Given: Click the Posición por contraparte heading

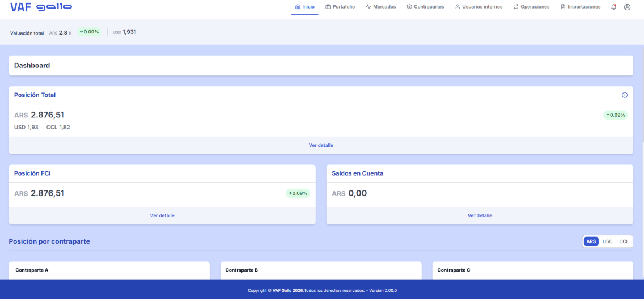Looking at the screenshot, I should pyautogui.click(x=49, y=241).
